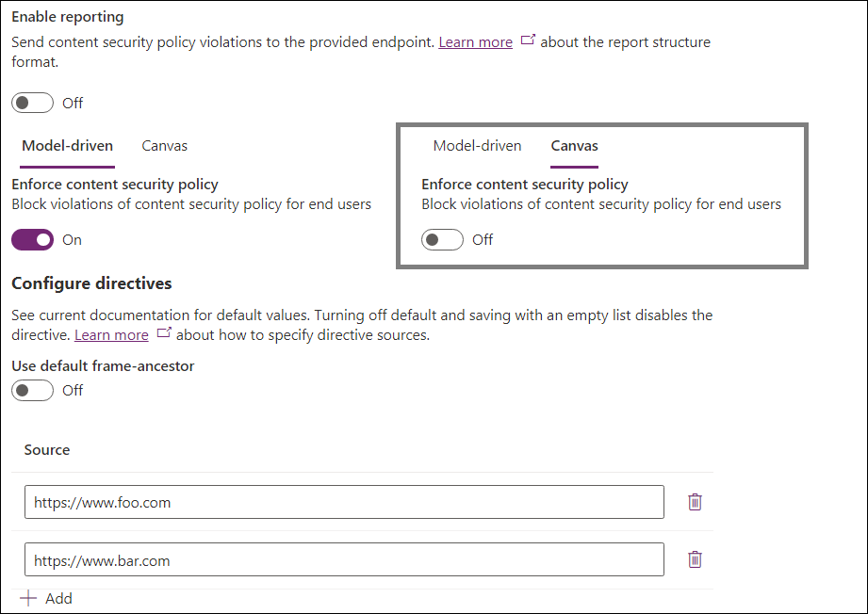
Task: Open Learn more about specifying directive sources
Action: [x=111, y=334]
